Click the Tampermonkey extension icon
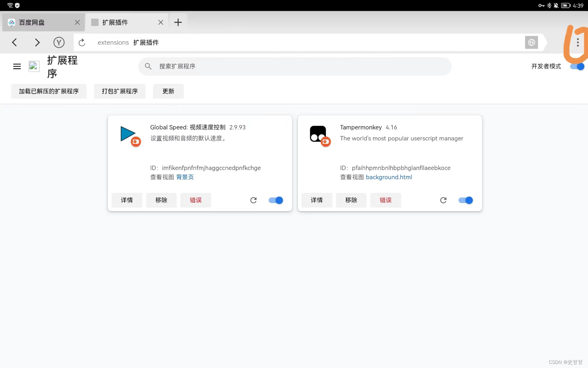The image size is (588, 368). tap(320, 136)
